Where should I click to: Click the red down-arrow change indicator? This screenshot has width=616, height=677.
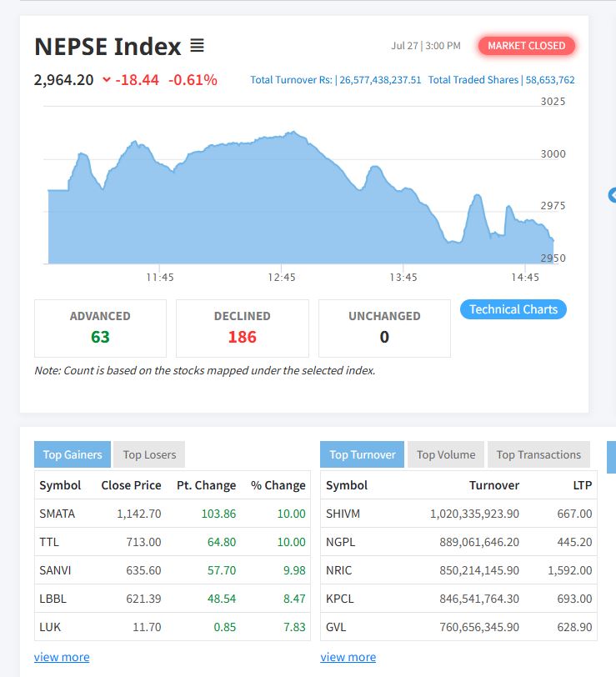tap(107, 80)
